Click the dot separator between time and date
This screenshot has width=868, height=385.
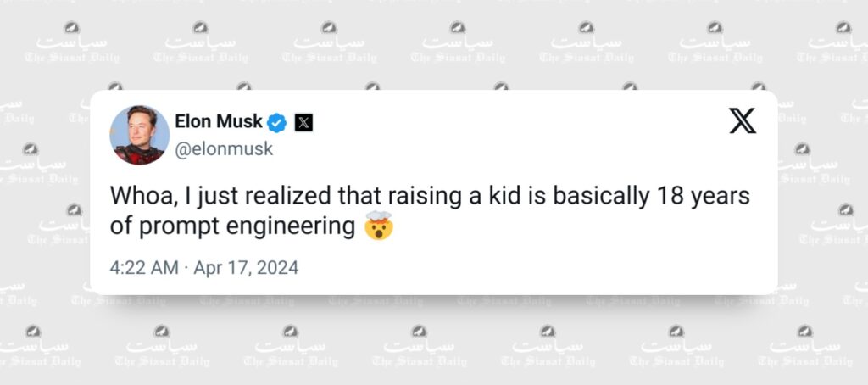[186, 268]
